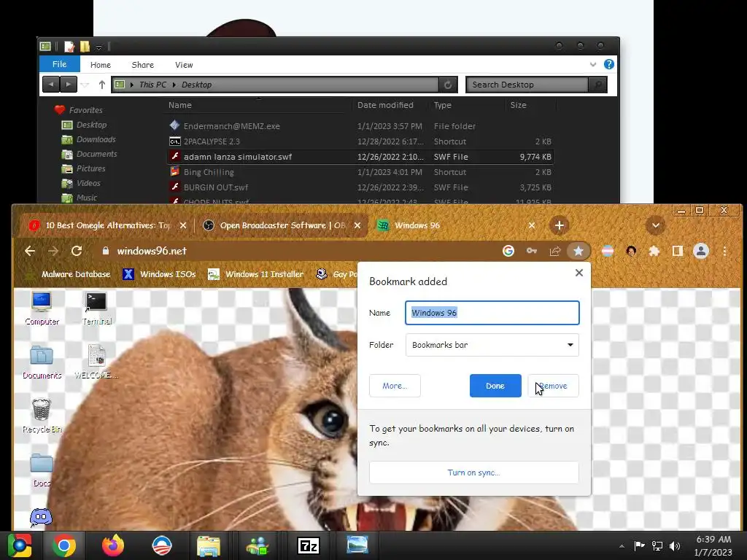Click the Google icon in address bar
747x560 pixels.
click(x=508, y=251)
